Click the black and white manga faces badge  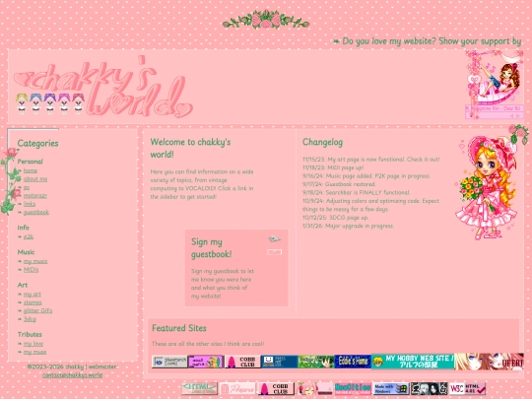429,388
